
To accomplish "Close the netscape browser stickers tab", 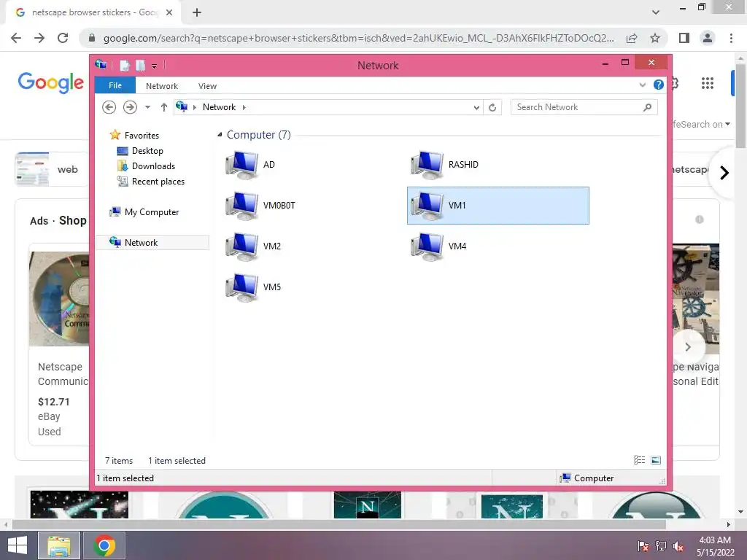I will [x=169, y=12].
